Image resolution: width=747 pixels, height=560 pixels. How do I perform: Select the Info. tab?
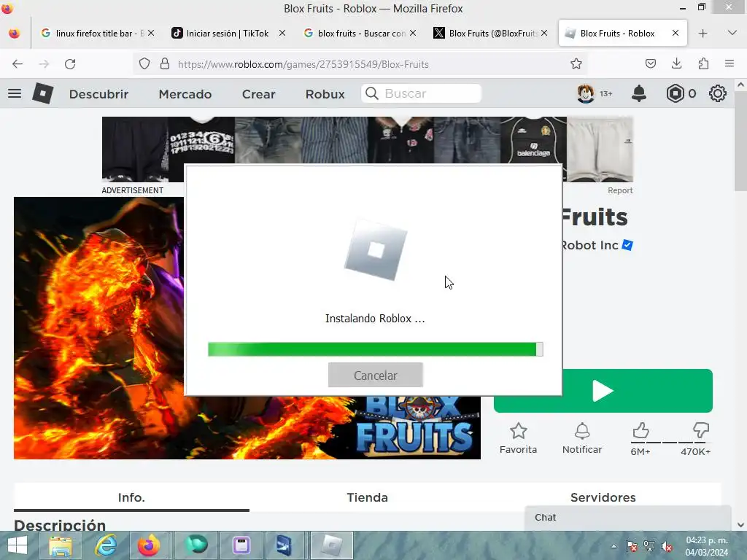pyautogui.click(x=131, y=497)
